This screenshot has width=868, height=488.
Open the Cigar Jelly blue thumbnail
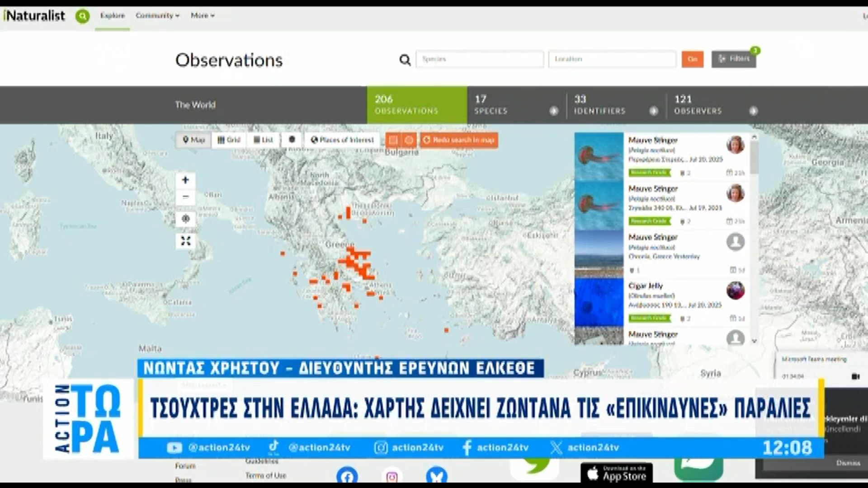coord(599,302)
